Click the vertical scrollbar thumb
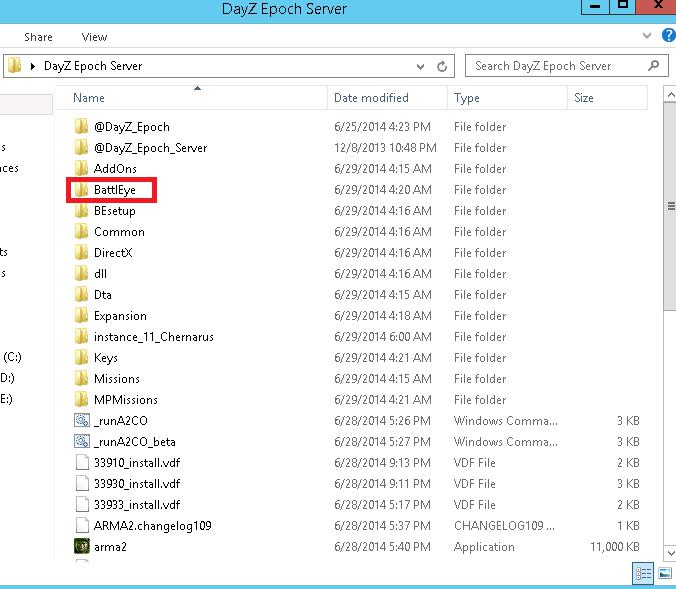 click(670, 206)
